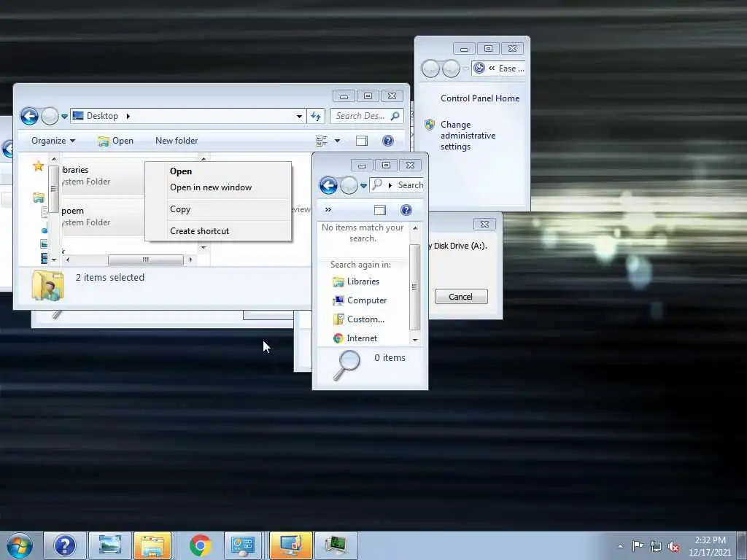Change the view with the view icon

point(322,141)
